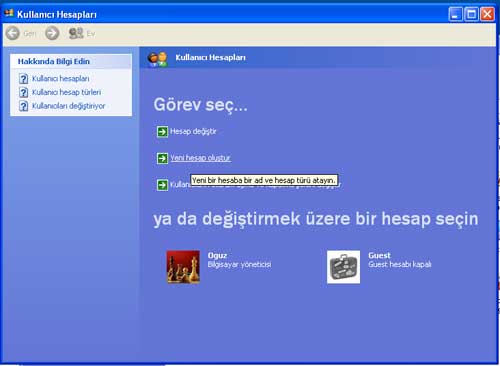Screen dimensions: 500x366
Task: Click the Guest account name
Action: pos(379,255)
